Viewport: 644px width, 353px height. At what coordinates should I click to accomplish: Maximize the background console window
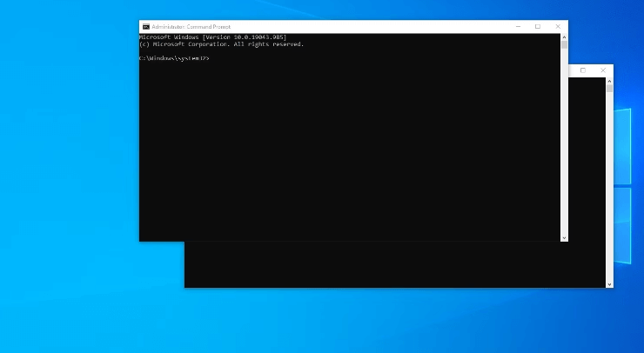coord(583,70)
